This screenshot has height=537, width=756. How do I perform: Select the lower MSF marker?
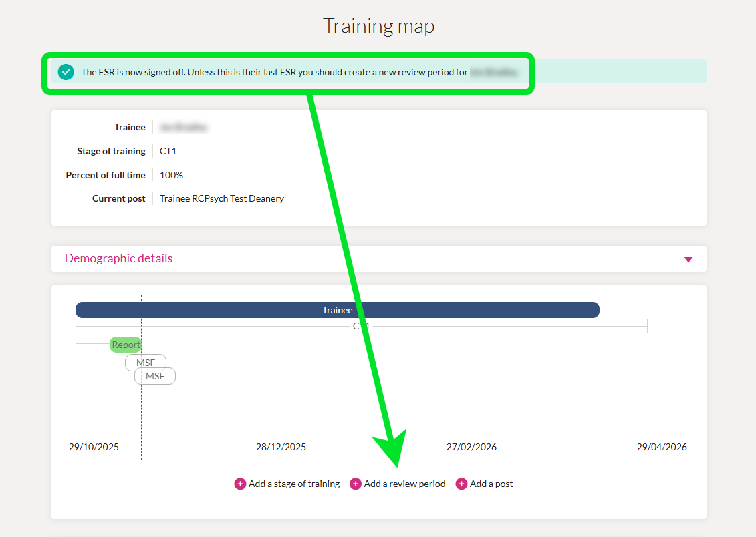pyautogui.click(x=155, y=376)
